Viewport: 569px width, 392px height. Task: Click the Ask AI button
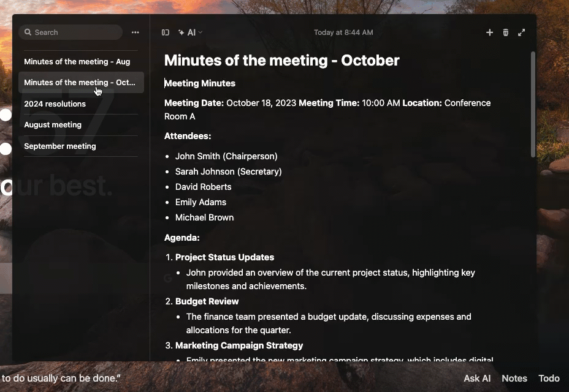[x=477, y=379]
